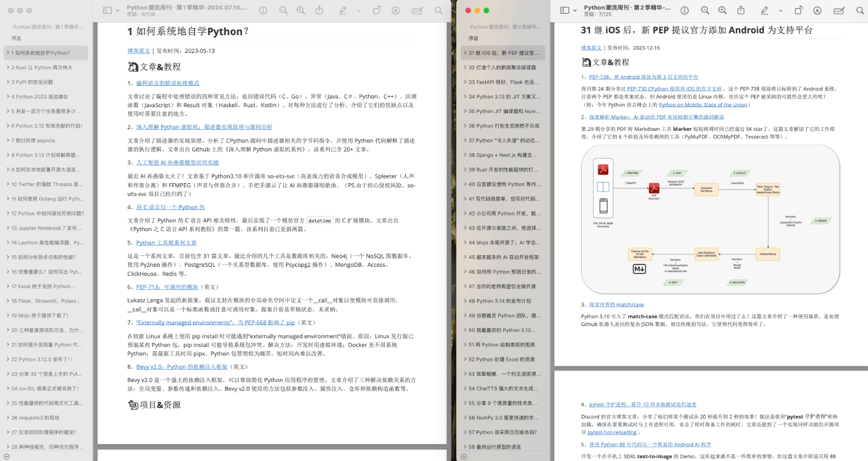This screenshot has width=868, height=461.
Task: Click Share icon in the left window toolbar
Action: click(319, 10)
